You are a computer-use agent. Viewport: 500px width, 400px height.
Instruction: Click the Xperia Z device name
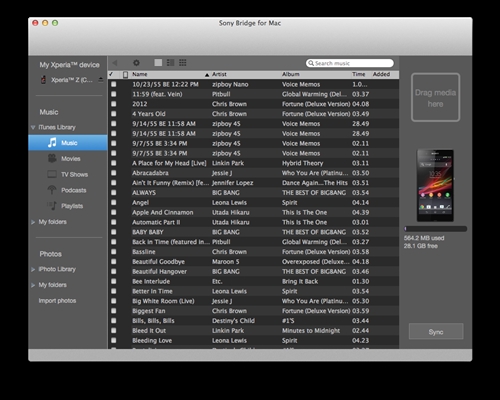(72, 80)
